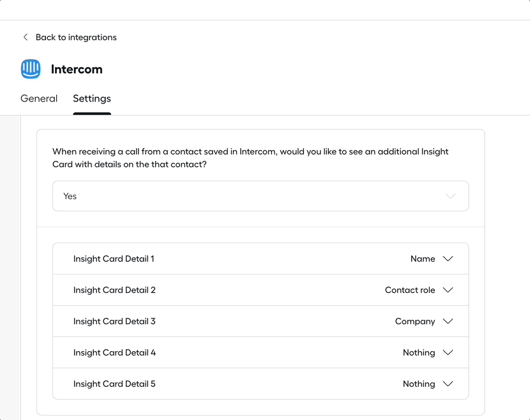Screen dimensions: 530x420
Task: Click the Insight Card Detail 1 label
Action: (x=114, y=259)
